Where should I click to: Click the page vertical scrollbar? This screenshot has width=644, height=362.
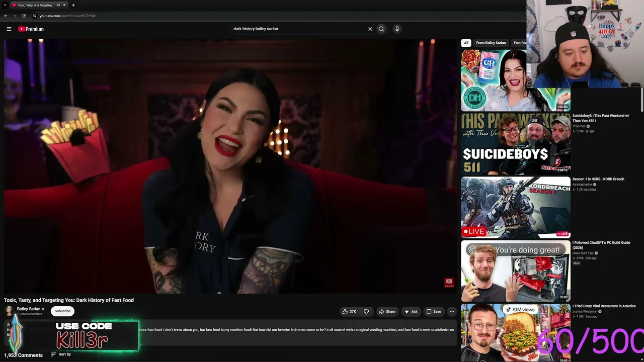[642, 101]
